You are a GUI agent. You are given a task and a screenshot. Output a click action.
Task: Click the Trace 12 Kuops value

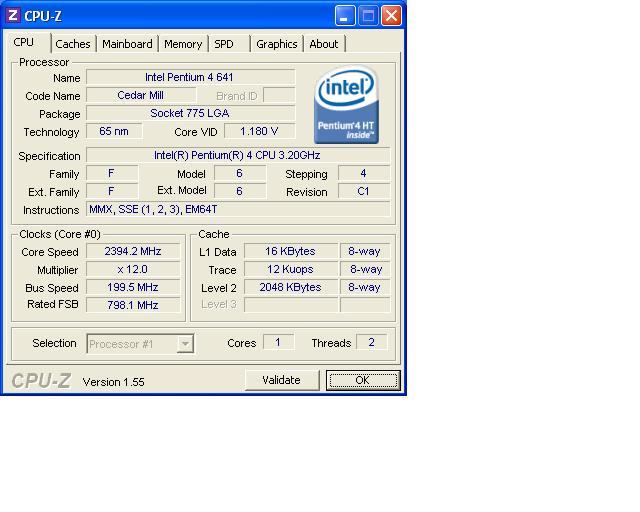pos(291,269)
